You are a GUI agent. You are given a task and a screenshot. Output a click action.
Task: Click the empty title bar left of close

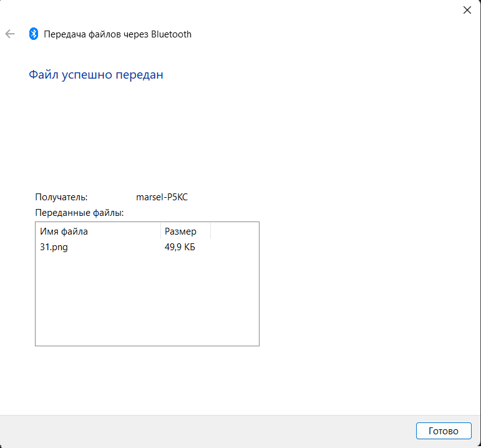(250, 10)
